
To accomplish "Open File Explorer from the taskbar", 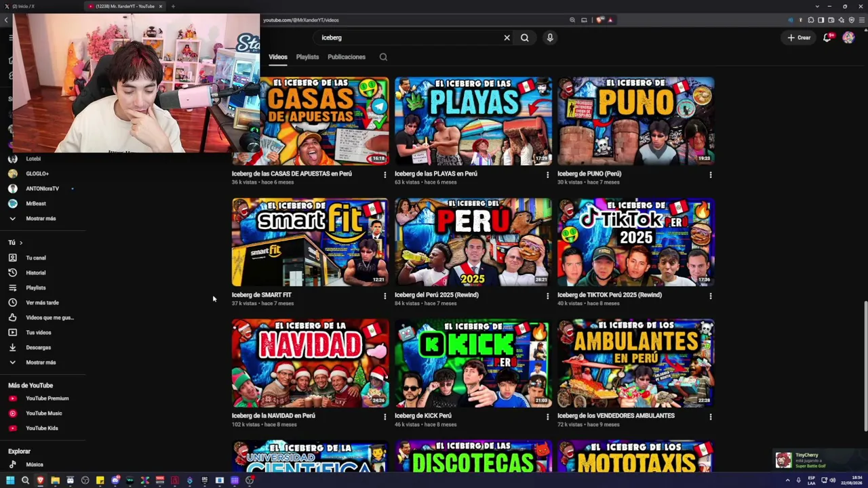I will click(55, 481).
